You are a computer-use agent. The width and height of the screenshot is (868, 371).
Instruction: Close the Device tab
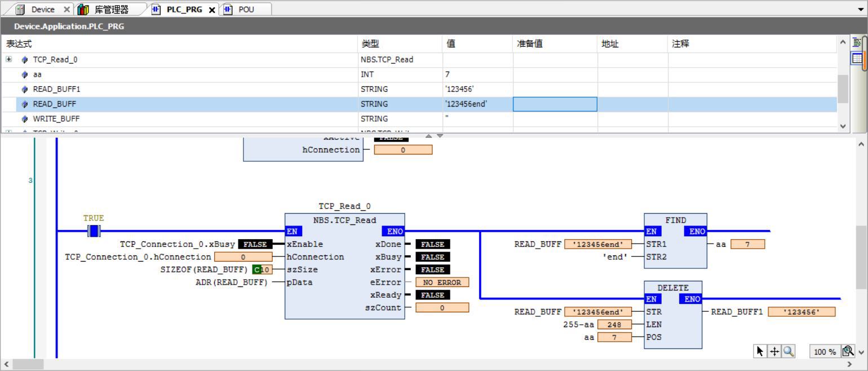[x=67, y=10]
